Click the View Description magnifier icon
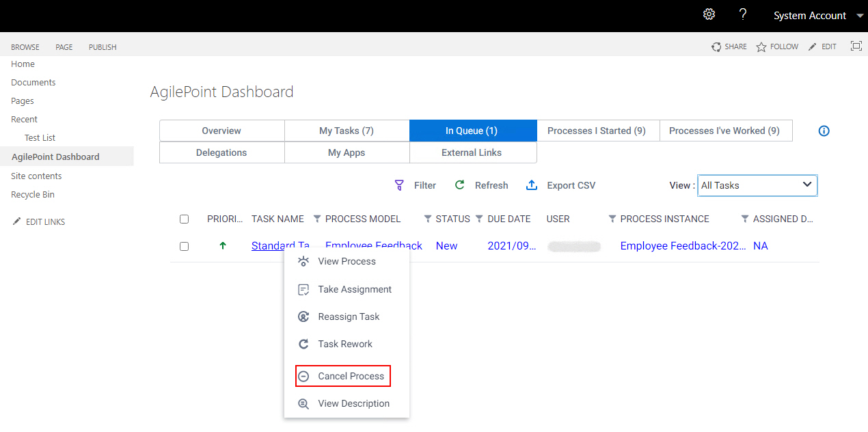 (303, 403)
